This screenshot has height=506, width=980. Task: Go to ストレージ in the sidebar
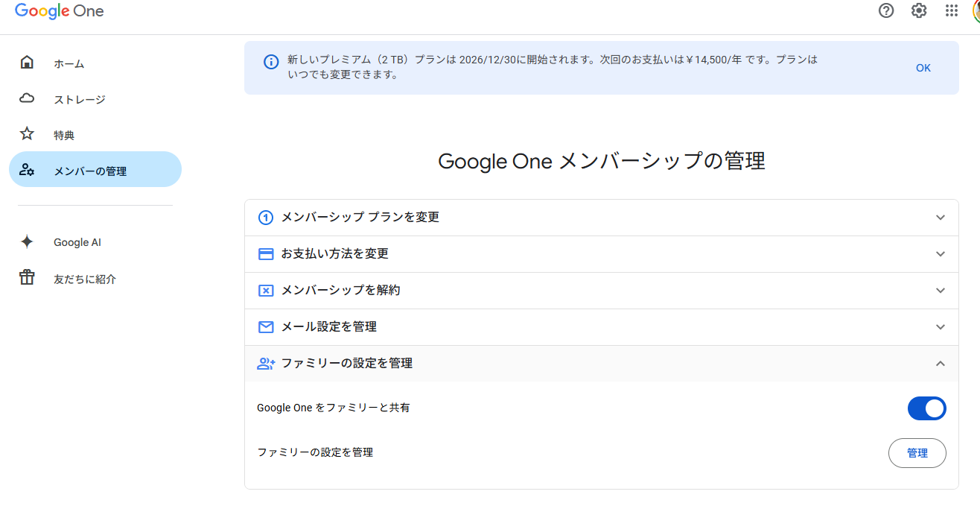[x=80, y=99]
